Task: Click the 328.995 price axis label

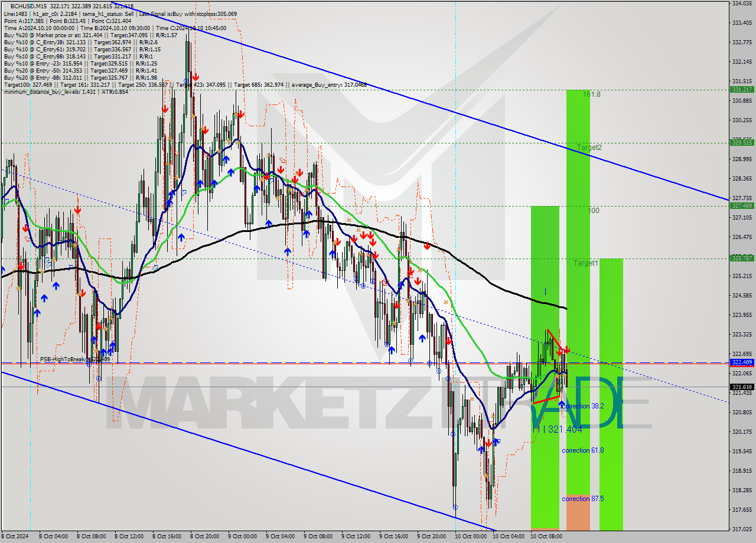Action: (742, 159)
